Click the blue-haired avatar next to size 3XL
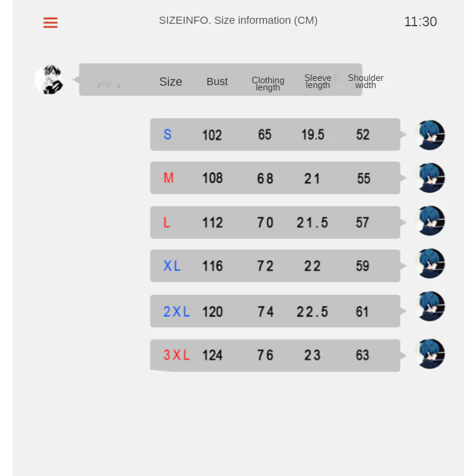476x476 pixels. (430, 354)
